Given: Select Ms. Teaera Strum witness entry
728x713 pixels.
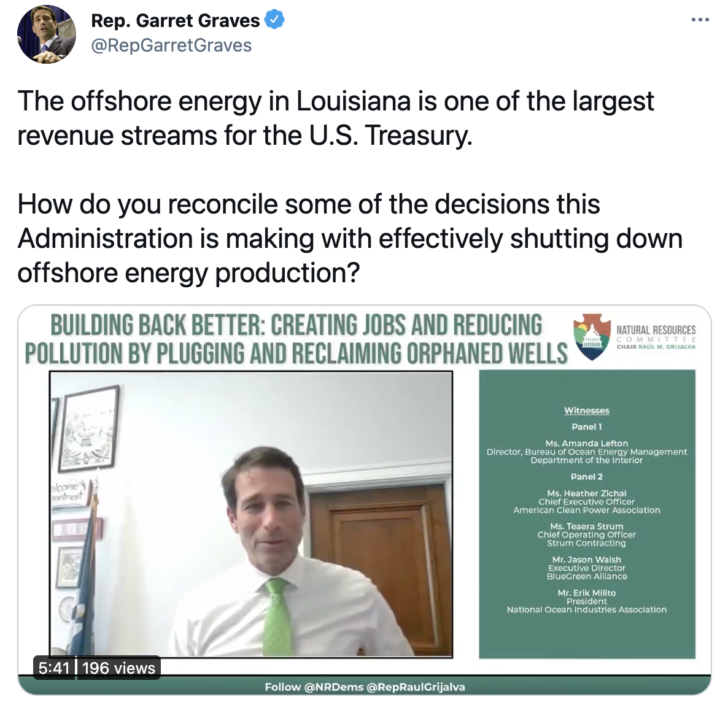Looking at the screenshot, I should point(587,535).
